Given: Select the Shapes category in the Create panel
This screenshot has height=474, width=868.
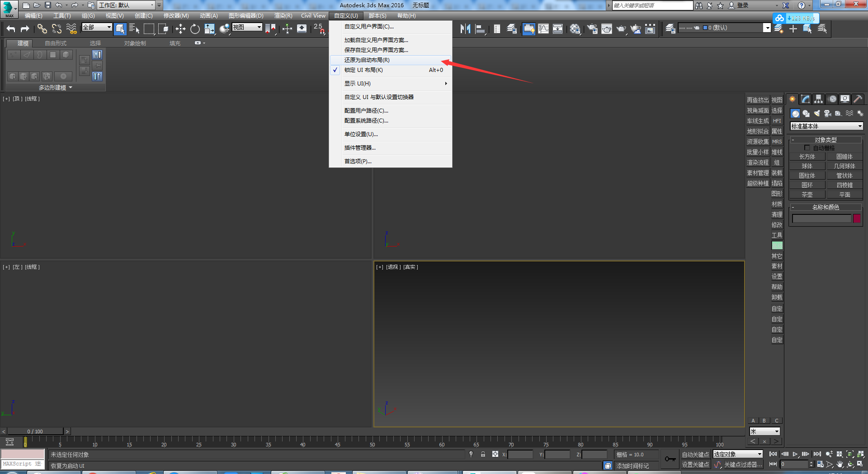Looking at the screenshot, I should tap(806, 114).
